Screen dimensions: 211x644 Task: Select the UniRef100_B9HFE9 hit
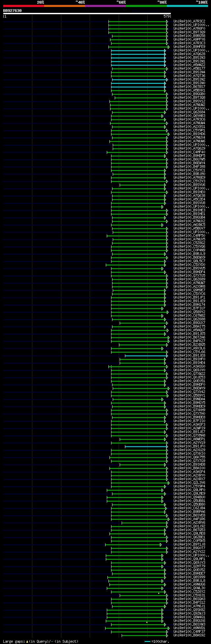pos(189,47)
